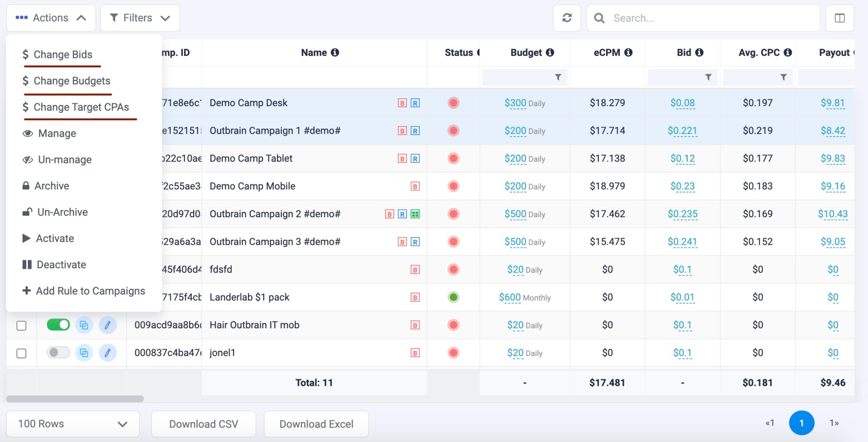
Task: Click the green status dot for Landerlab $1 pack
Action: coord(454,297)
